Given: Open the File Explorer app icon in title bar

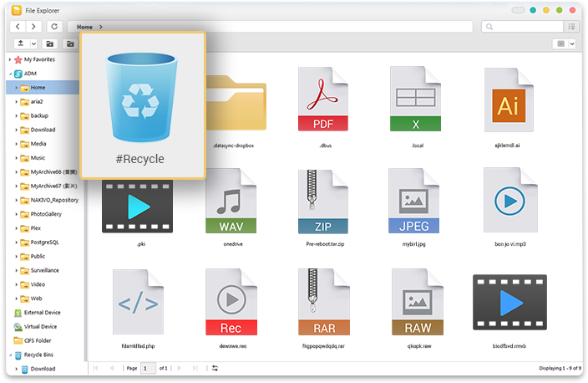Looking at the screenshot, I should [16, 10].
